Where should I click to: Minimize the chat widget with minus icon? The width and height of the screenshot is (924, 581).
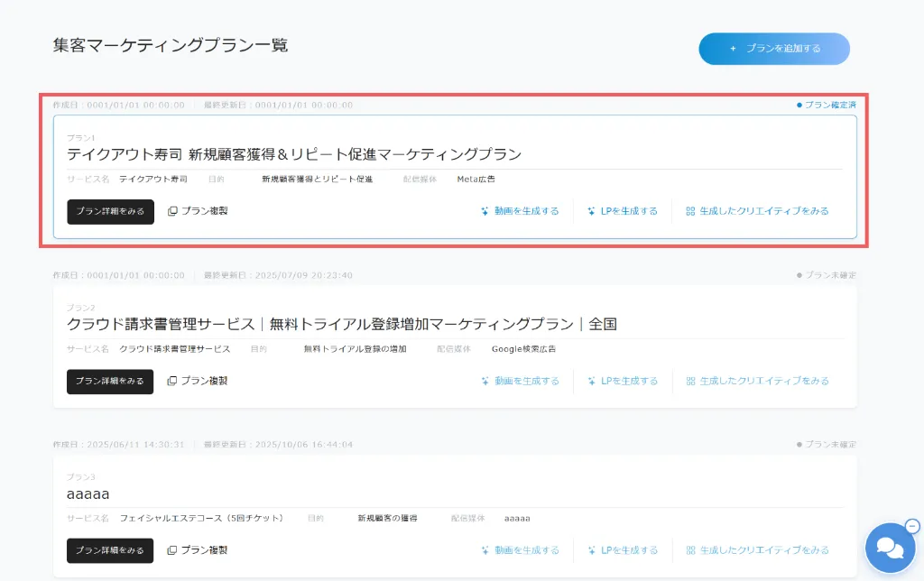coord(911,526)
